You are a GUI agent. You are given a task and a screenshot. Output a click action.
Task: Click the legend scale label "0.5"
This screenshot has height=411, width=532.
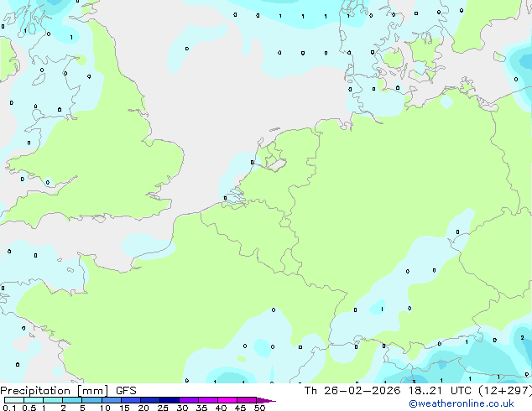click(29, 408)
